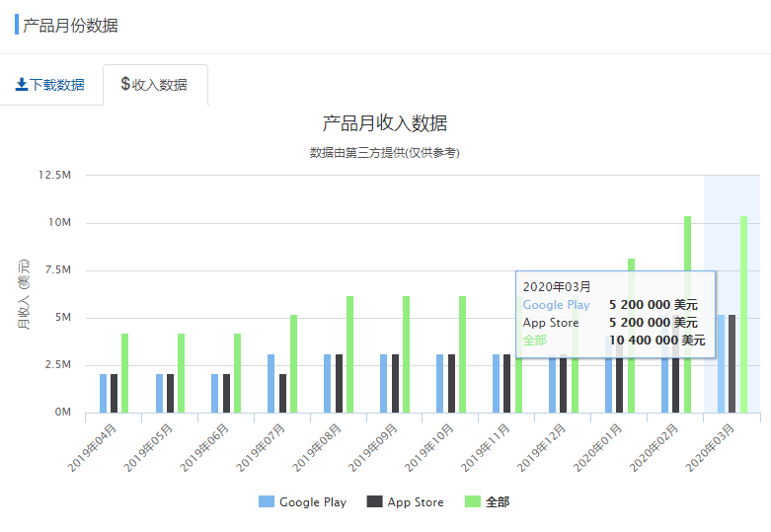Switch to the 下载数据 tab

[50, 85]
